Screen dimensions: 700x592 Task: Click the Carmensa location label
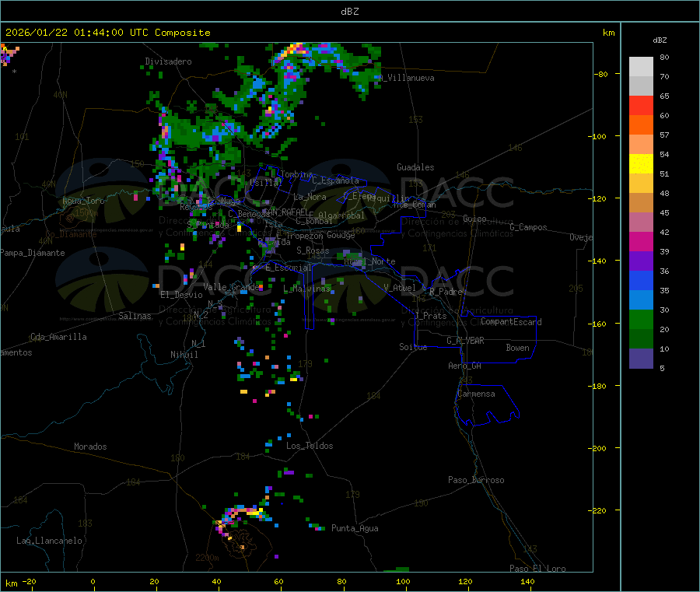point(476,394)
